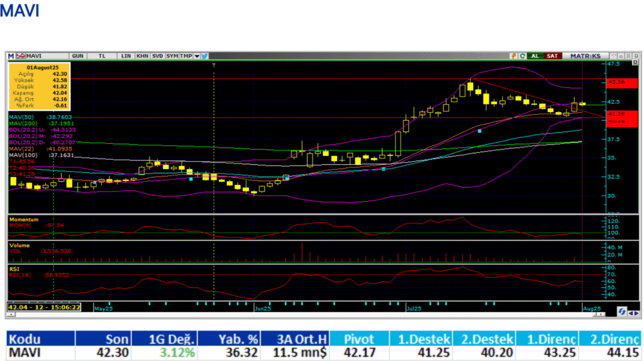Switch the TL currency selector
The image size is (644, 361).
(x=102, y=56)
